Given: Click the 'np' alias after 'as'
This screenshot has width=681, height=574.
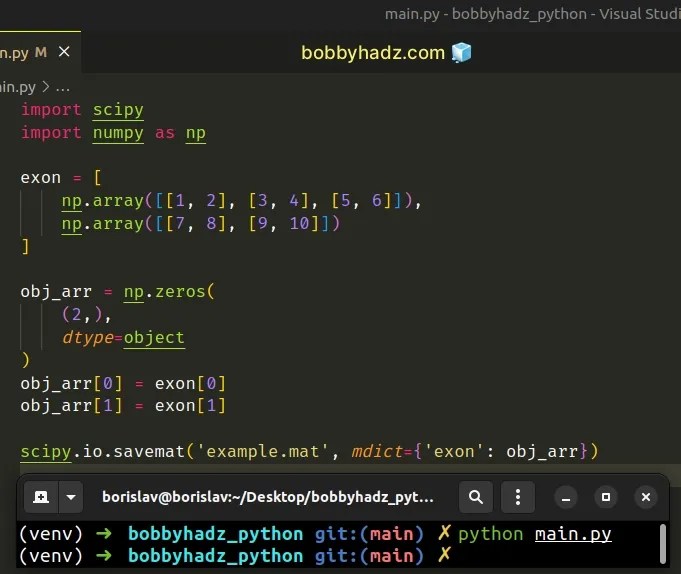Looking at the screenshot, I should (196, 133).
